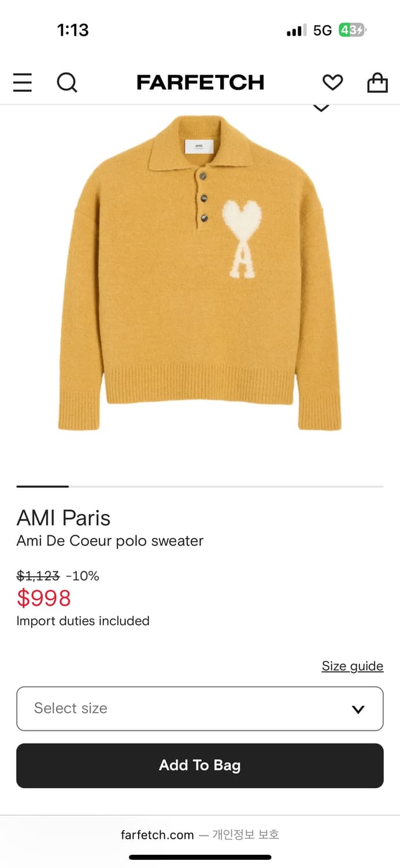Tap the farfetch.com address bar
The width and height of the screenshot is (400, 868).
tap(200, 834)
